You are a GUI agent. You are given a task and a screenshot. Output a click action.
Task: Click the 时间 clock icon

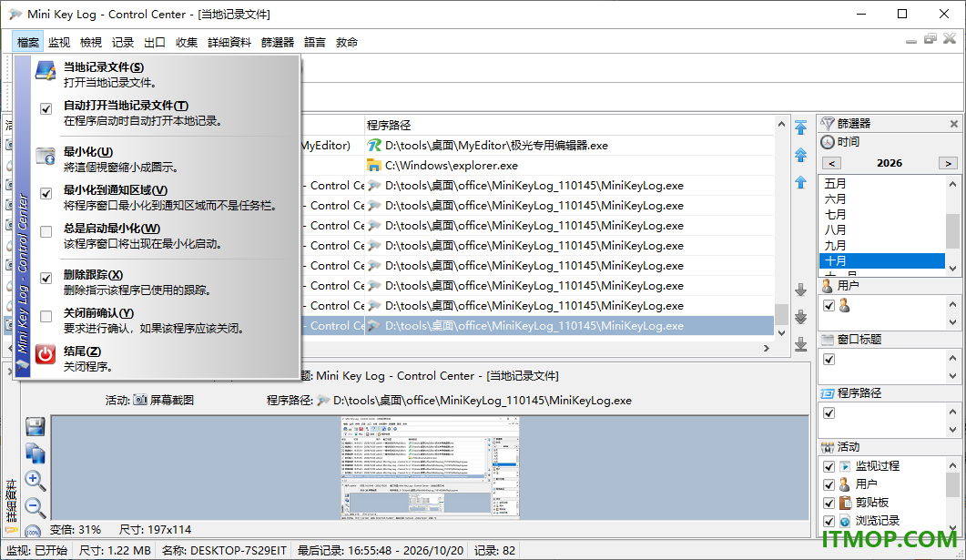(x=828, y=142)
